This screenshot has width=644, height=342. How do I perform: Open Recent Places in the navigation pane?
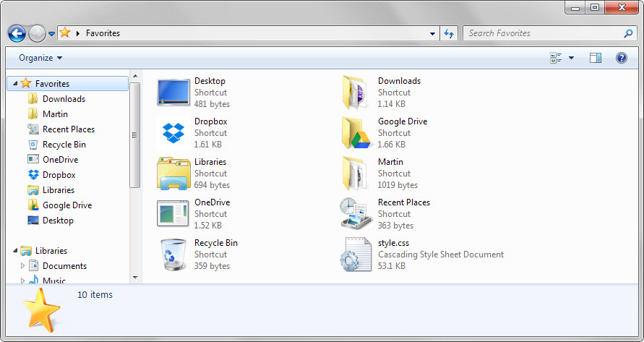coord(69,129)
